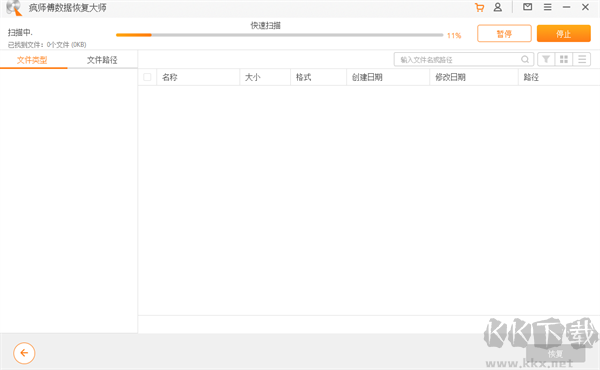Sort by 创建日期 column header
Image resolution: width=600 pixels, height=370 pixels.
click(388, 77)
